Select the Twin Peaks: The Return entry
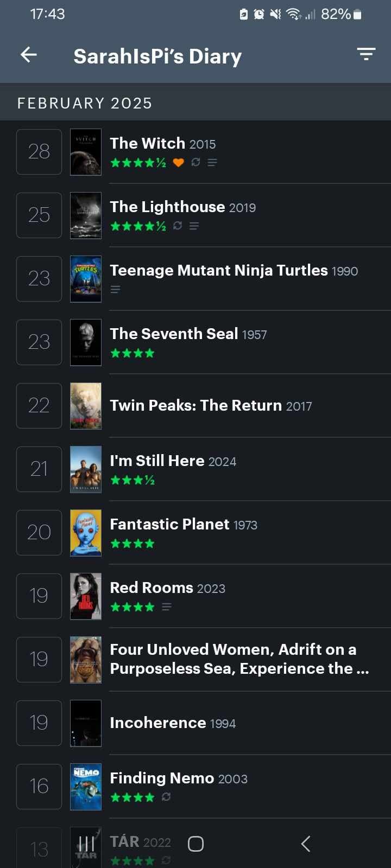 (x=211, y=405)
